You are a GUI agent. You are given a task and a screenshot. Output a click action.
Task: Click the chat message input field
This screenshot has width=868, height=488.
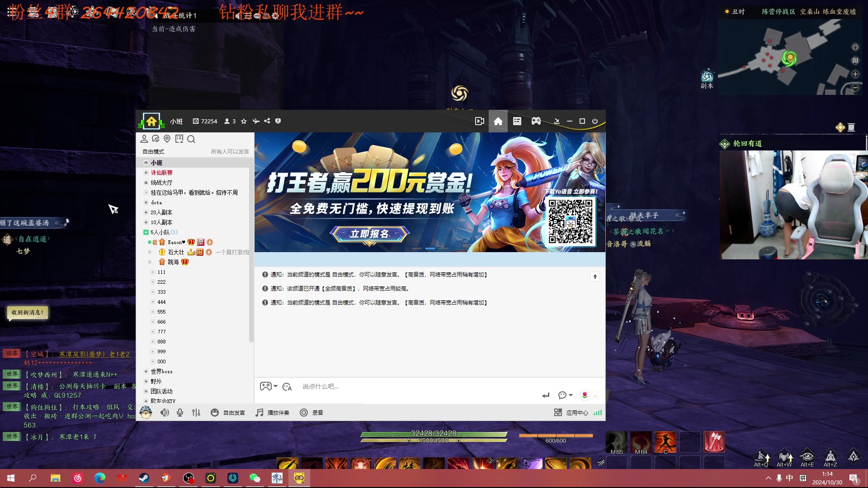[420, 386]
